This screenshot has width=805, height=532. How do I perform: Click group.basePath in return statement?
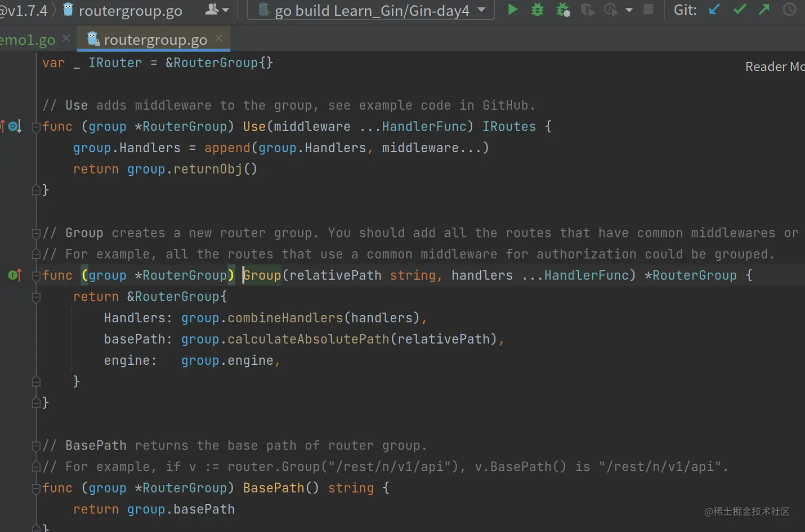[181, 509]
